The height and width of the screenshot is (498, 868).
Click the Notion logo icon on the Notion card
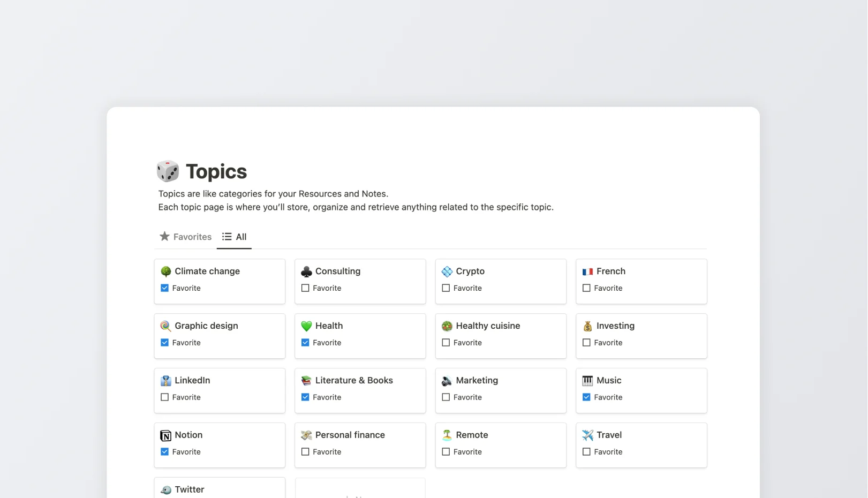[x=165, y=435]
